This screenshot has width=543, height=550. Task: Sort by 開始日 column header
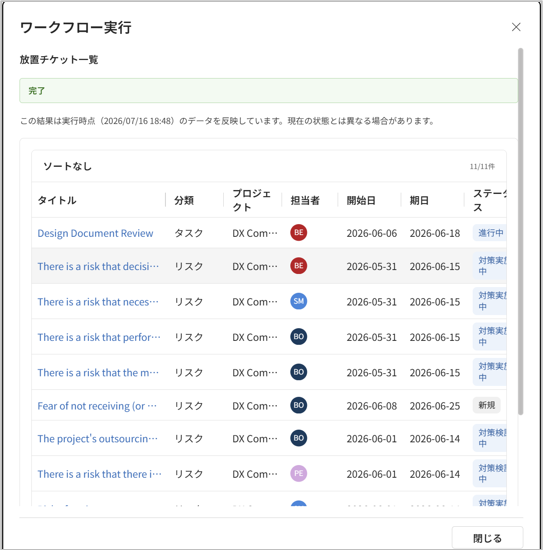361,200
